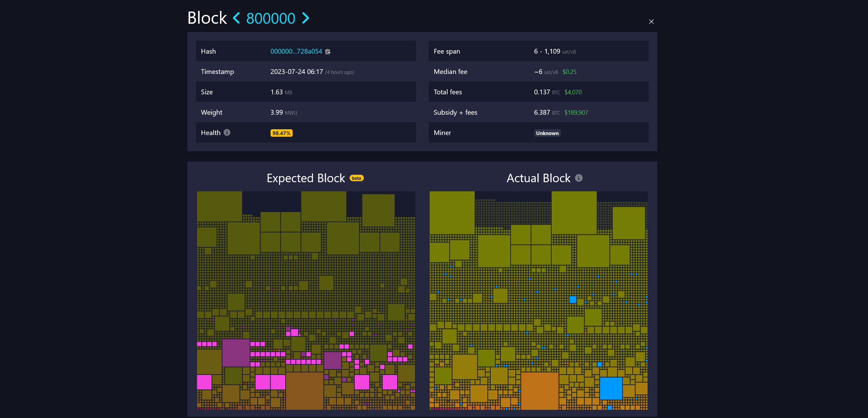868x418 pixels.
Task: Select the largest purple transaction in Expected Block
Action: (x=236, y=353)
